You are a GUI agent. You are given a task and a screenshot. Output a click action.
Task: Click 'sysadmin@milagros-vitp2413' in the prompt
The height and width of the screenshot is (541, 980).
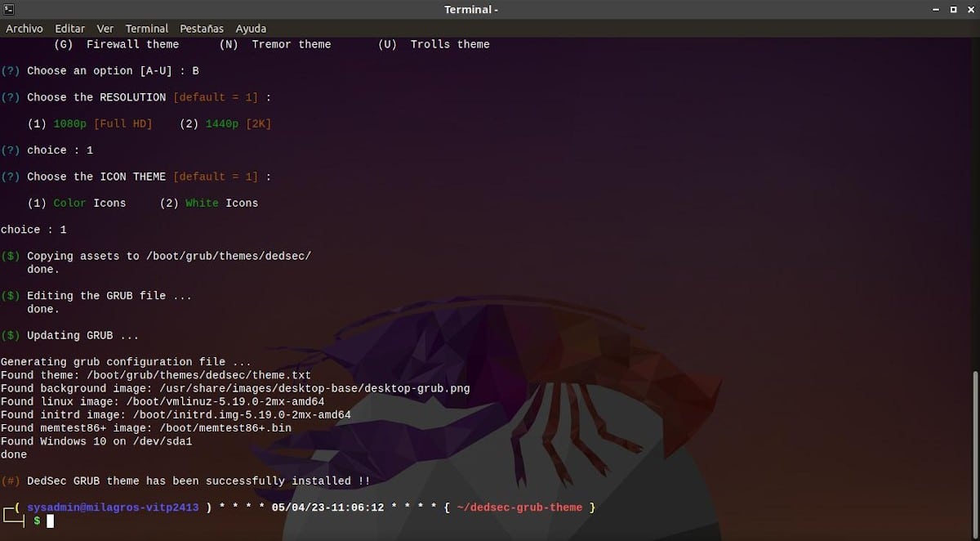(x=113, y=507)
